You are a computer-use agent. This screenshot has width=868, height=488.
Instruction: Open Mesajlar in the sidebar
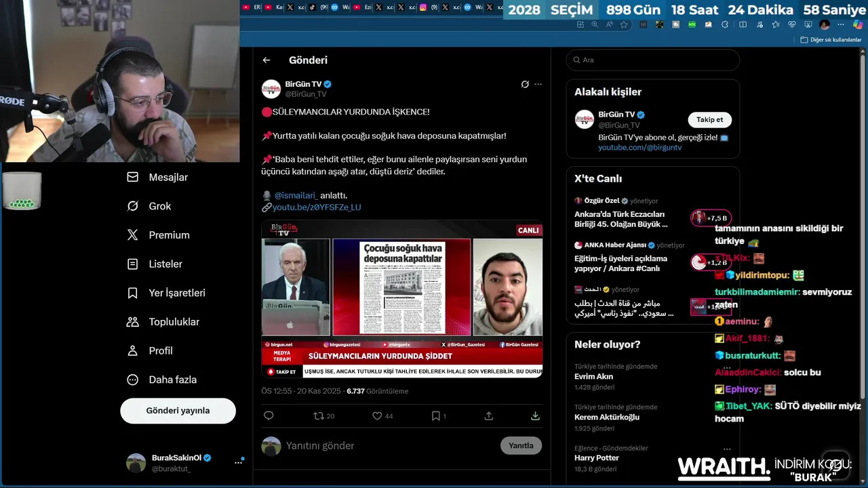point(158,177)
